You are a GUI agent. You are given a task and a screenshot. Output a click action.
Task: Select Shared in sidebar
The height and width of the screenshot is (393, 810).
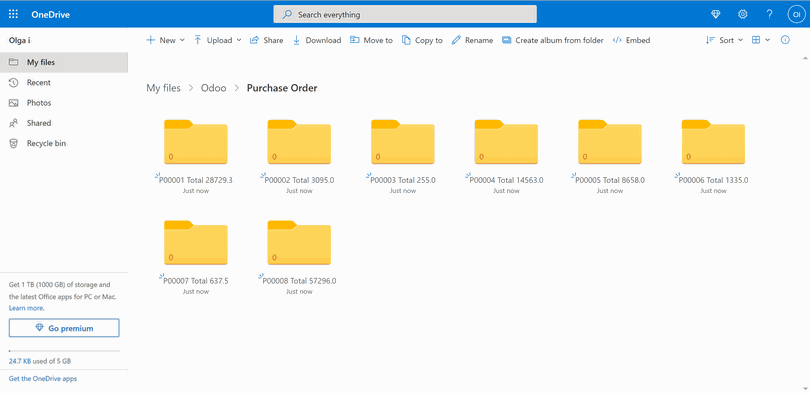(64, 123)
